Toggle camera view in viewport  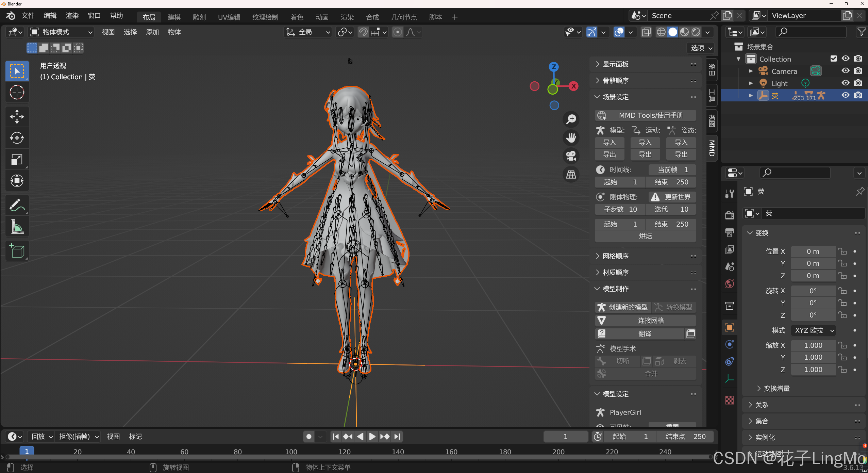pos(571,156)
